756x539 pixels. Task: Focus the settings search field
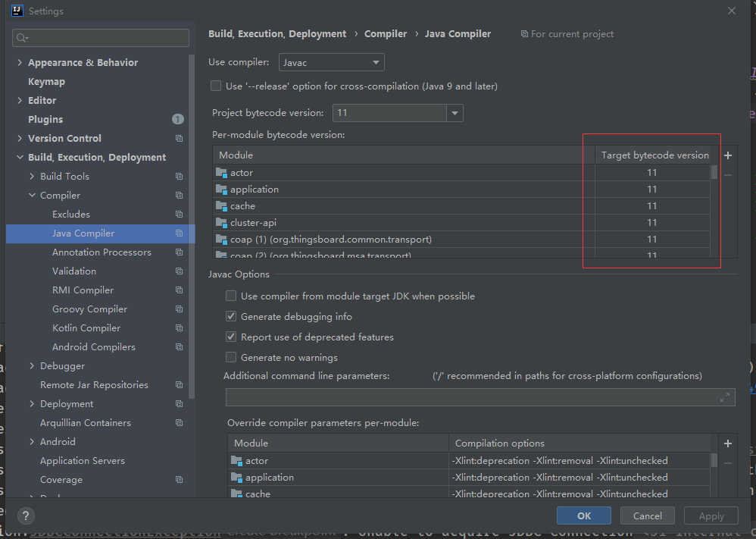coord(101,38)
